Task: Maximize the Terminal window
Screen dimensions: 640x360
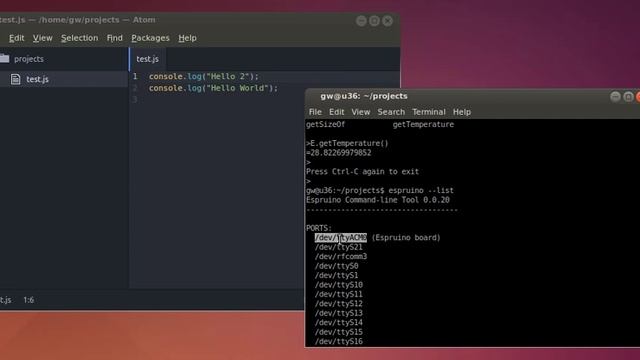Action: (x=629, y=97)
